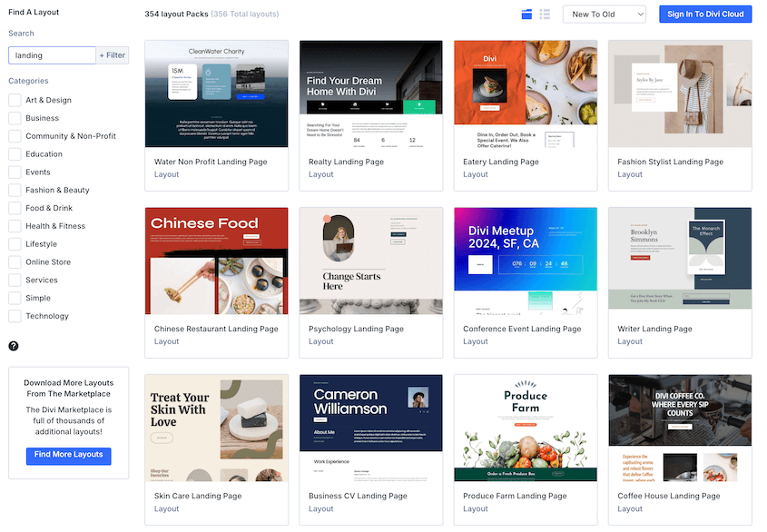Open the help question mark icon
Image resolution: width=767 pixels, height=532 pixels.
pyautogui.click(x=13, y=346)
